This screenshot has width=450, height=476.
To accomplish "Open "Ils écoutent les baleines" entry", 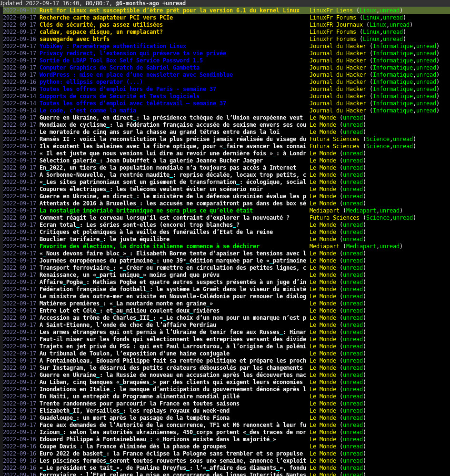I will tap(173, 146).
